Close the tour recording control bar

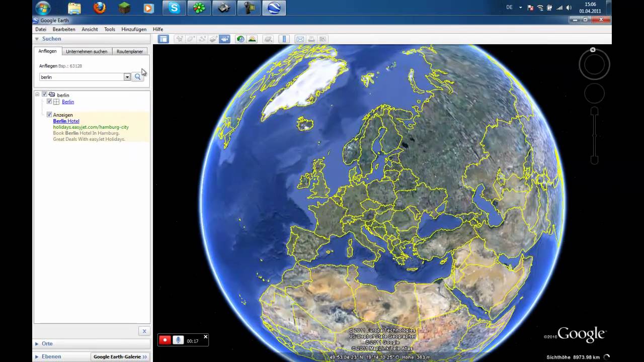click(x=205, y=337)
